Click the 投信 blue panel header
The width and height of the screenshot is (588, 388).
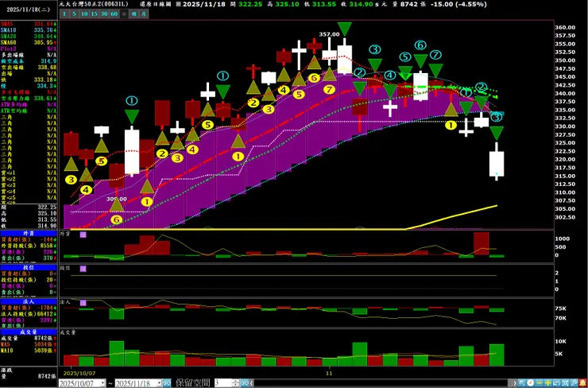29,268
